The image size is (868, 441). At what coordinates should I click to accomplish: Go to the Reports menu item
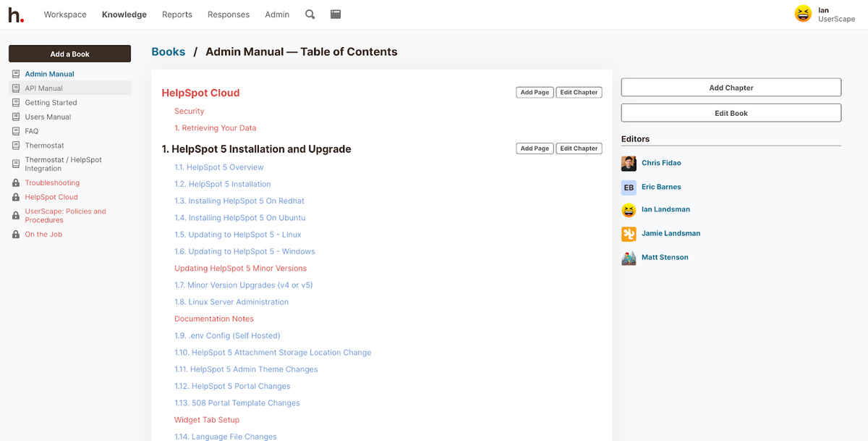[177, 14]
